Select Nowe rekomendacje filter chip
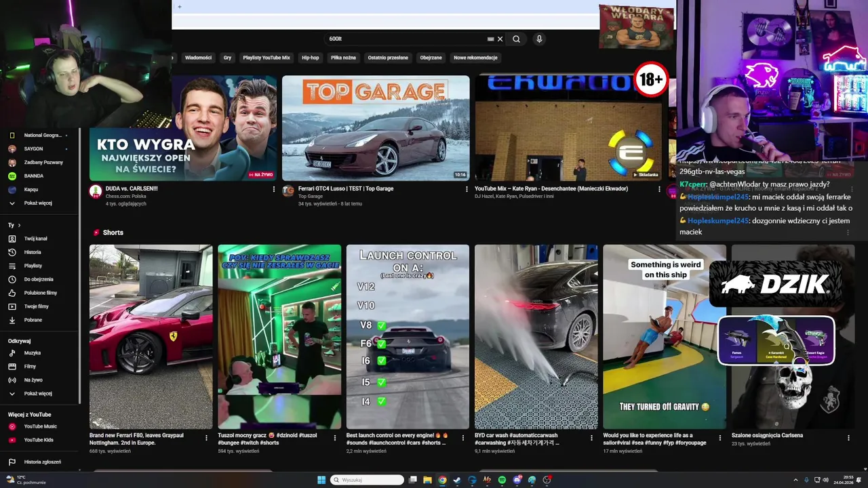Viewport: 868px width, 488px height. pos(475,58)
